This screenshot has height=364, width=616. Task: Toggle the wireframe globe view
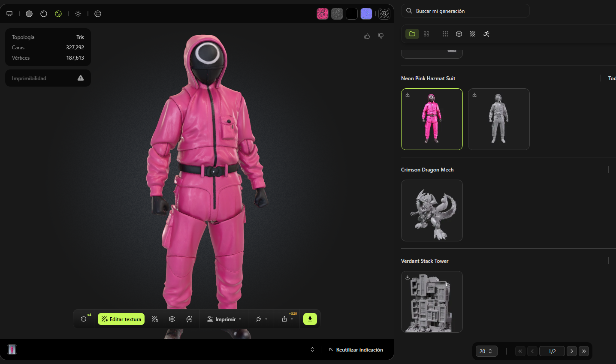click(x=98, y=14)
